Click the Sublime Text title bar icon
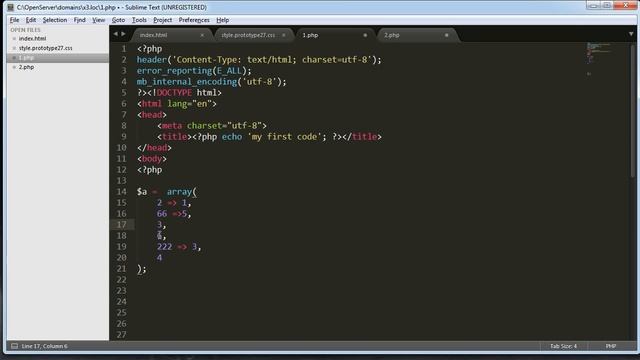This screenshot has height=360, width=640. click(x=11, y=7)
